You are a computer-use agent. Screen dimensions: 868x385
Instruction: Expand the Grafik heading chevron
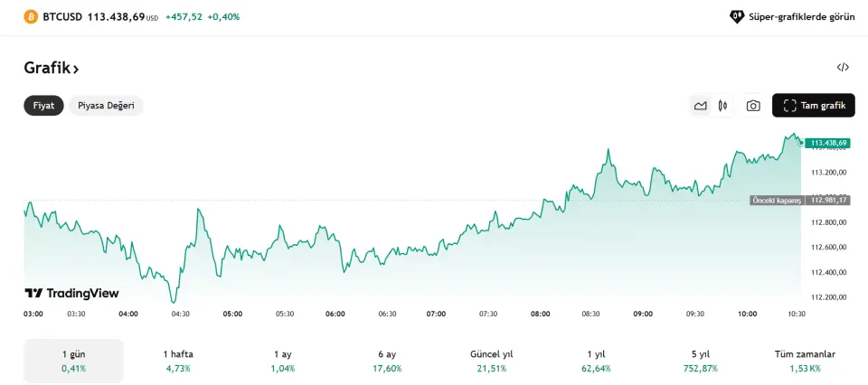[x=76, y=69]
